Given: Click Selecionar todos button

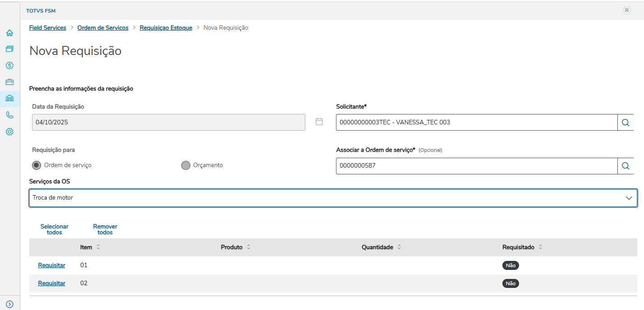Looking at the screenshot, I should point(55,229).
